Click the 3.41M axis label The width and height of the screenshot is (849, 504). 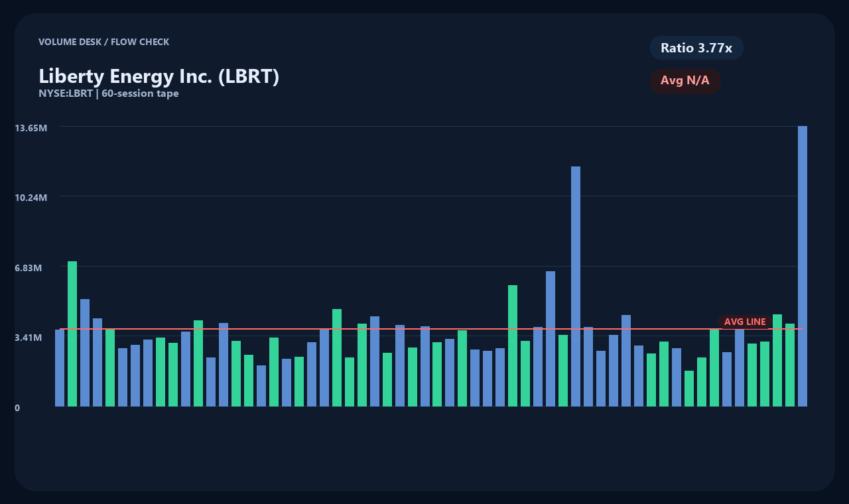pyautogui.click(x=29, y=338)
